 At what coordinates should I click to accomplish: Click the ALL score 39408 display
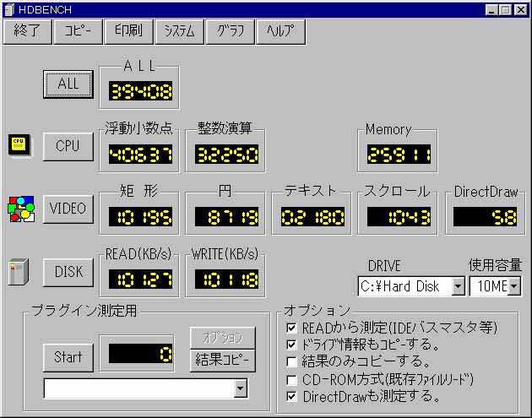pos(140,90)
